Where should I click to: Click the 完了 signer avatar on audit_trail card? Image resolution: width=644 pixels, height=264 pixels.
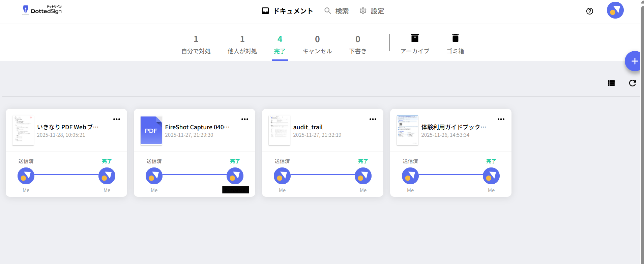(x=363, y=176)
